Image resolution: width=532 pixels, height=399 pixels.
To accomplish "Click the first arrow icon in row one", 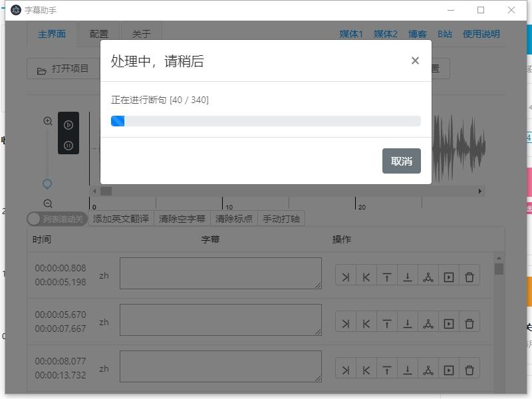I will (x=345, y=277).
